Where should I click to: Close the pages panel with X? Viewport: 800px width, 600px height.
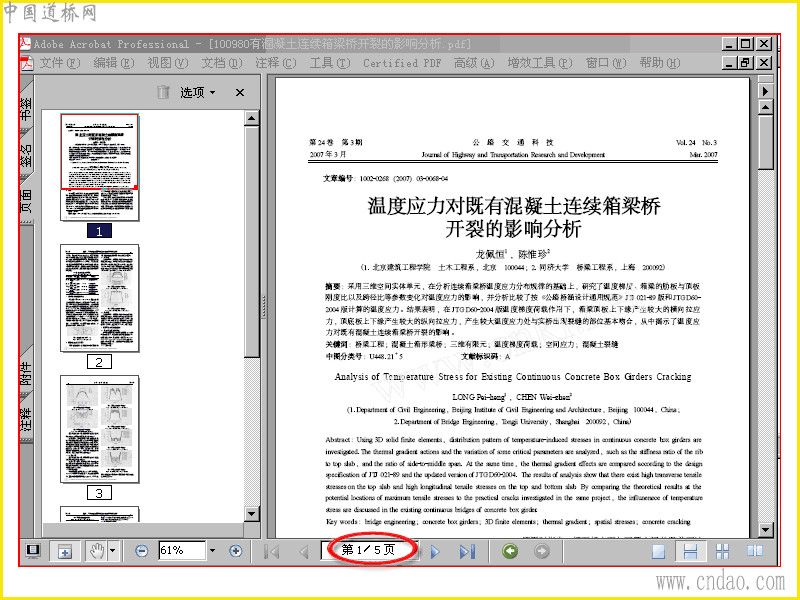click(x=240, y=93)
